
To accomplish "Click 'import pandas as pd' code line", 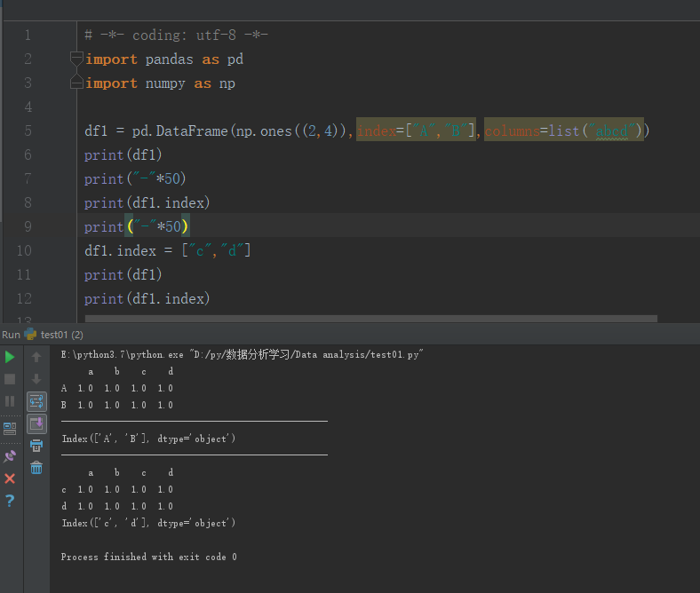I will pos(164,59).
